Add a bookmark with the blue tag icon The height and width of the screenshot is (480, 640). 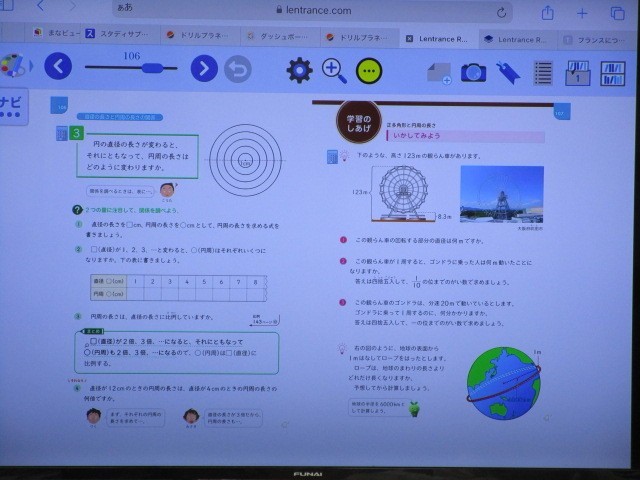pyautogui.click(x=507, y=71)
